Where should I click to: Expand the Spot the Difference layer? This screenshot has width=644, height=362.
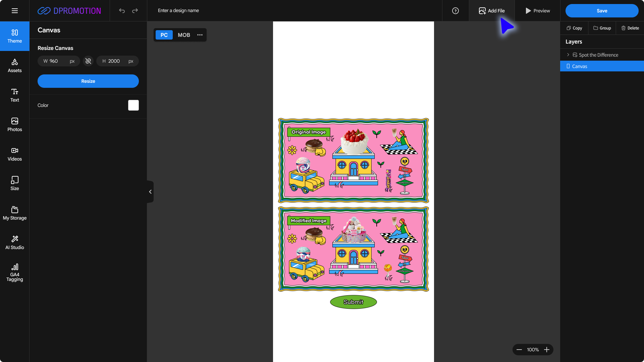[568, 55]
